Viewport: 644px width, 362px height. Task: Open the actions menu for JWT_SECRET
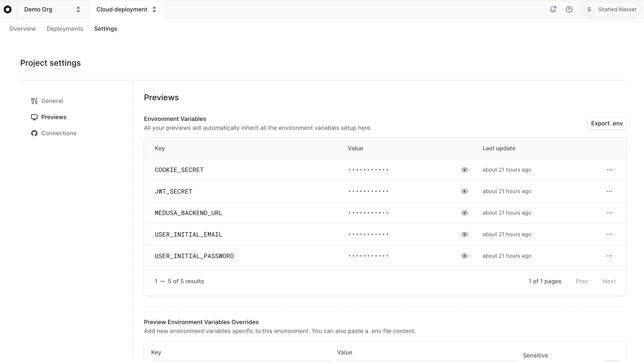pos(609,191)
